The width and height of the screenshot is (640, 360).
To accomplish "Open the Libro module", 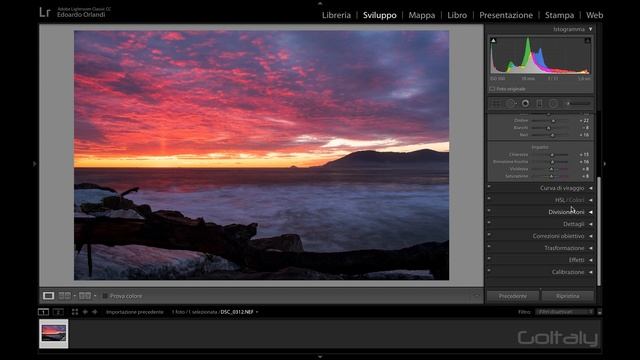I will coord(457,15).
